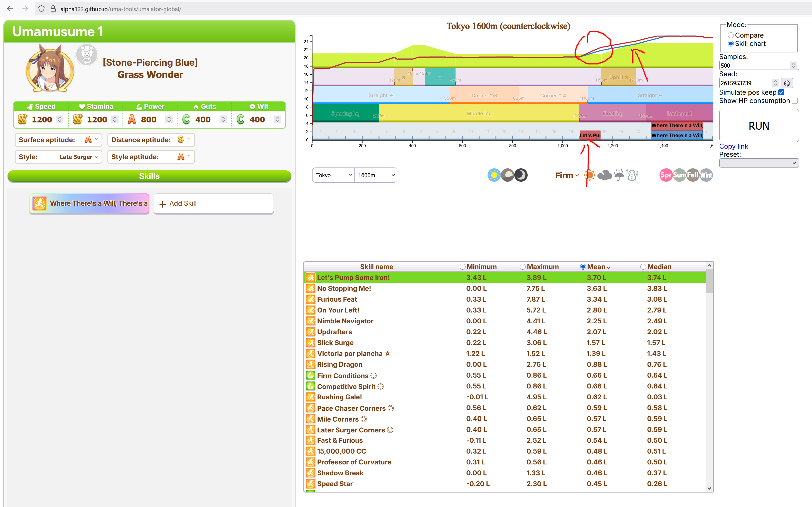
Task: Click the Speed stat stepper arrows
Action: point(60,119)
